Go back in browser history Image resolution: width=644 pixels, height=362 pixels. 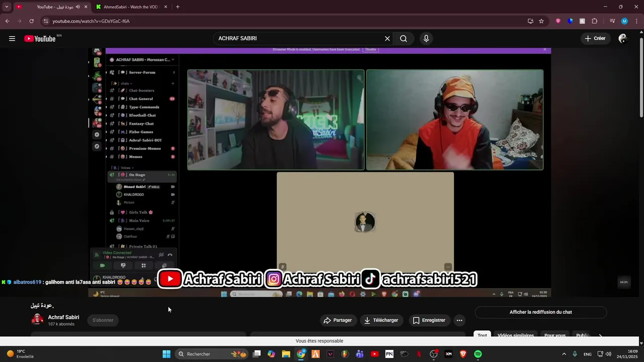[7, 21]
